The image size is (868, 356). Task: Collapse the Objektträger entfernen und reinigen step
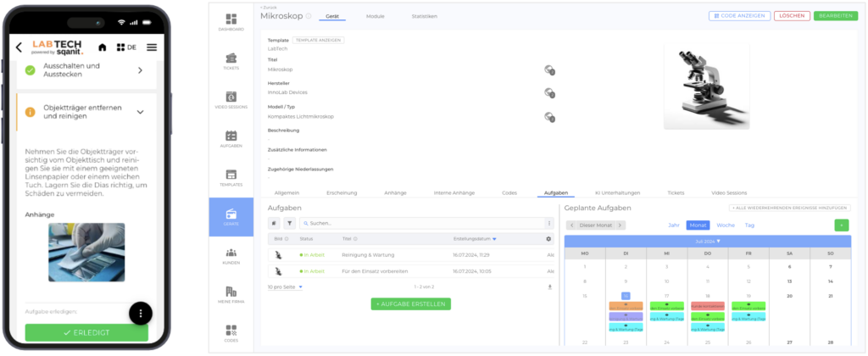click(x=140, y=111)
